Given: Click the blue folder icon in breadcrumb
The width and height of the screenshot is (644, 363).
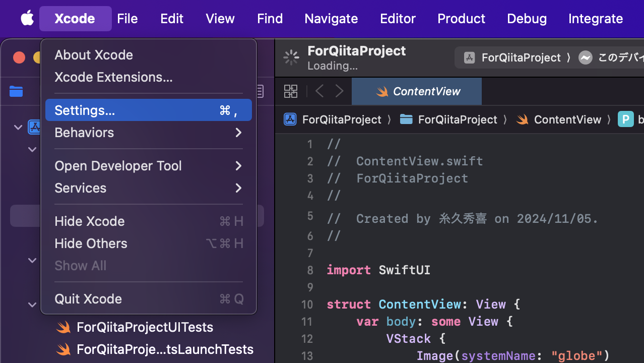Looking at the screenshot, I should [406, 119].
